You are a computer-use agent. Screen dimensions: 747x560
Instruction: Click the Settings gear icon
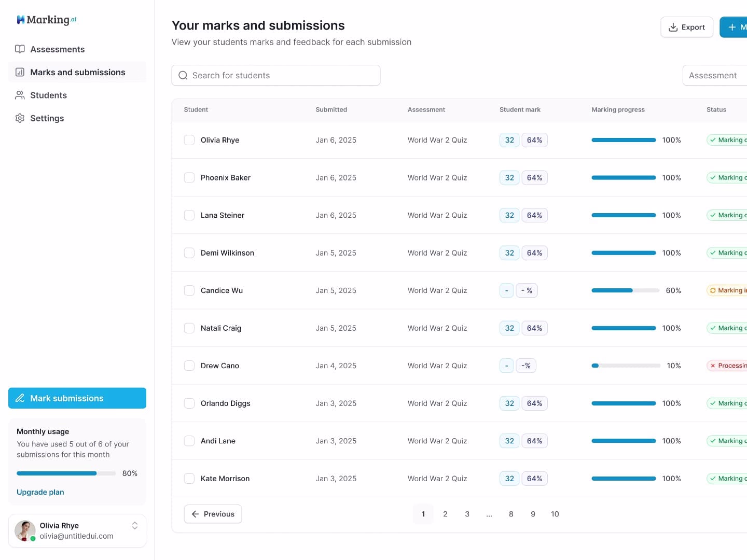coord(20,118)
